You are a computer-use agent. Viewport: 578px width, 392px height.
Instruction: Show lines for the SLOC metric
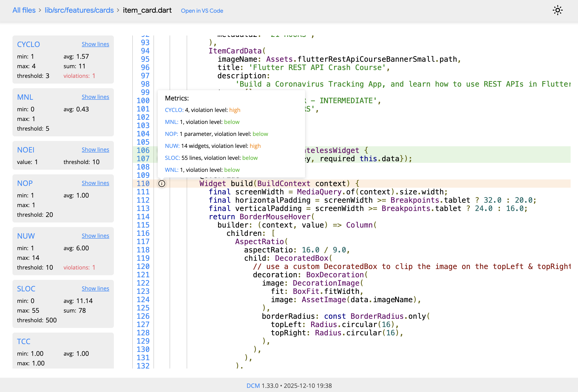pos(95,288)
